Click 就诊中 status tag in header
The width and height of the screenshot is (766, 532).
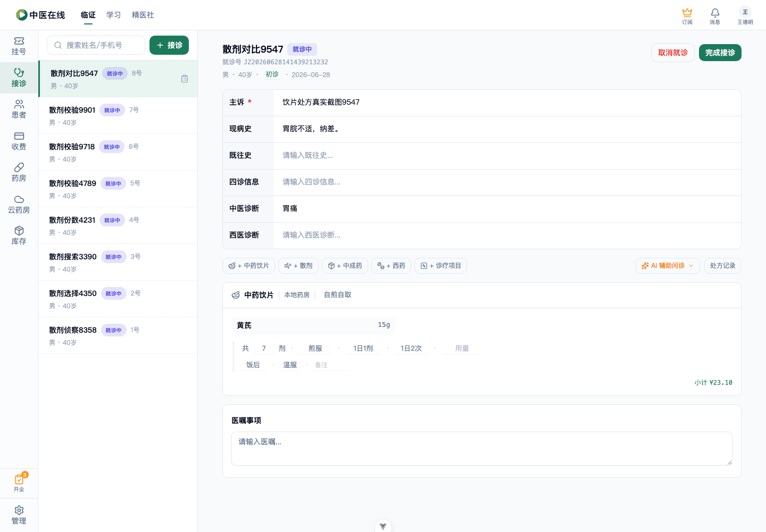[302, 49]
